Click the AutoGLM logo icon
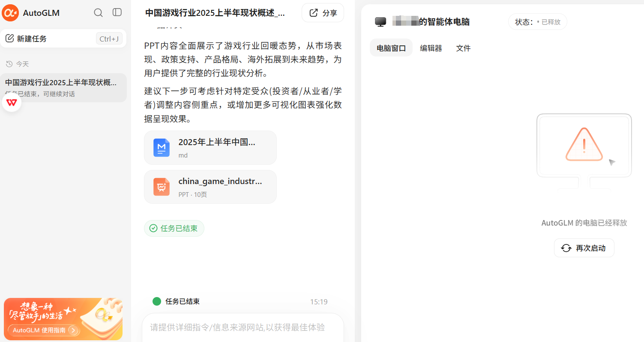The height and width of the screenshot is (342, 644). (10, 13)
